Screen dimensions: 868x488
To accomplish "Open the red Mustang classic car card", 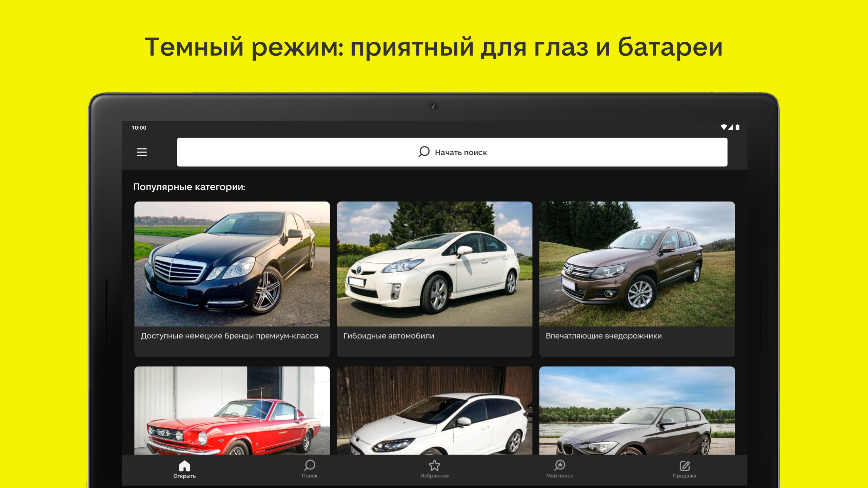I will pyautogui.click(x=232, y=410).
